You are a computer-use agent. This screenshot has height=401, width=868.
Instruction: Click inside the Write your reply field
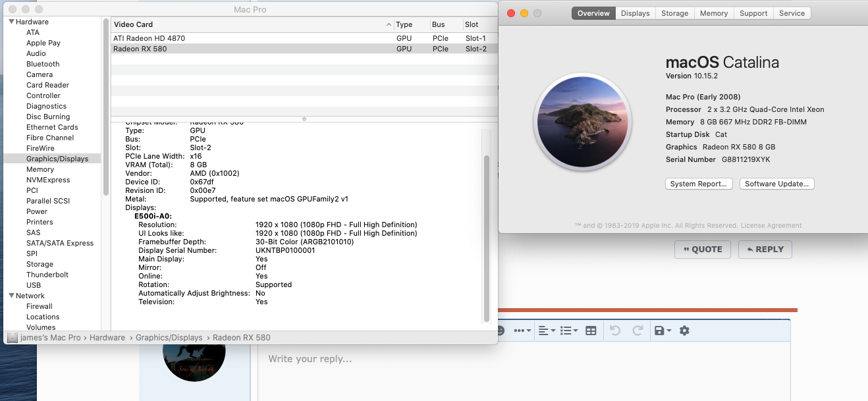[524, 371]
